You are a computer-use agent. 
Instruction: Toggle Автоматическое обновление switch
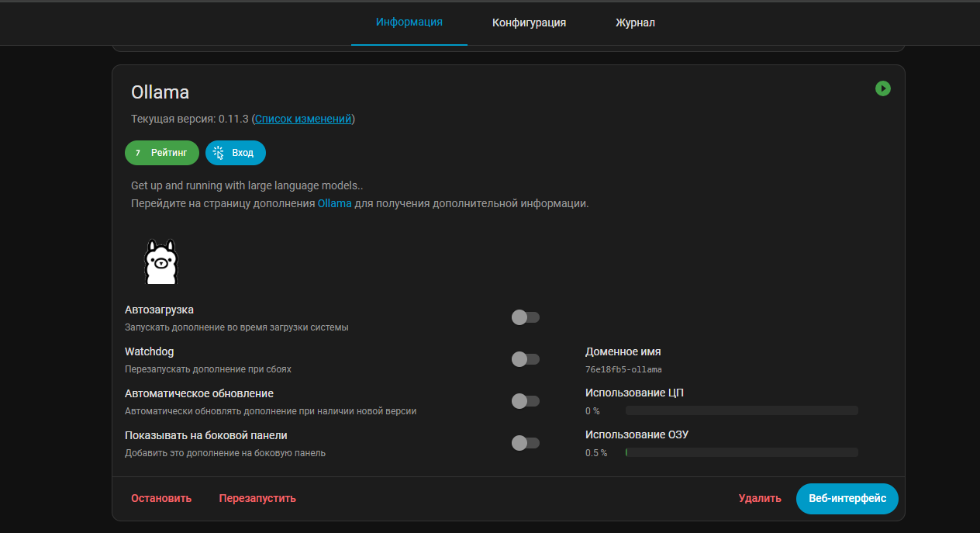pyautogui.click(x=526, y=401)
